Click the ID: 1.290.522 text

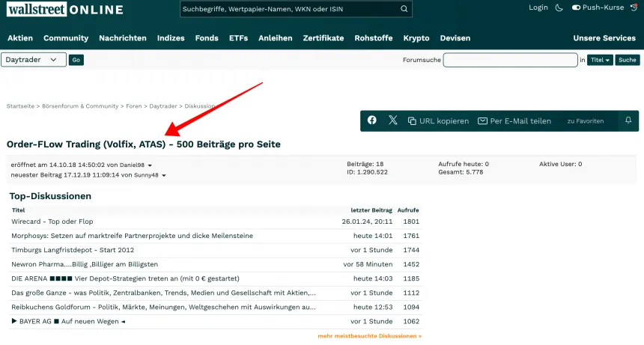click(x=367, y=172)
